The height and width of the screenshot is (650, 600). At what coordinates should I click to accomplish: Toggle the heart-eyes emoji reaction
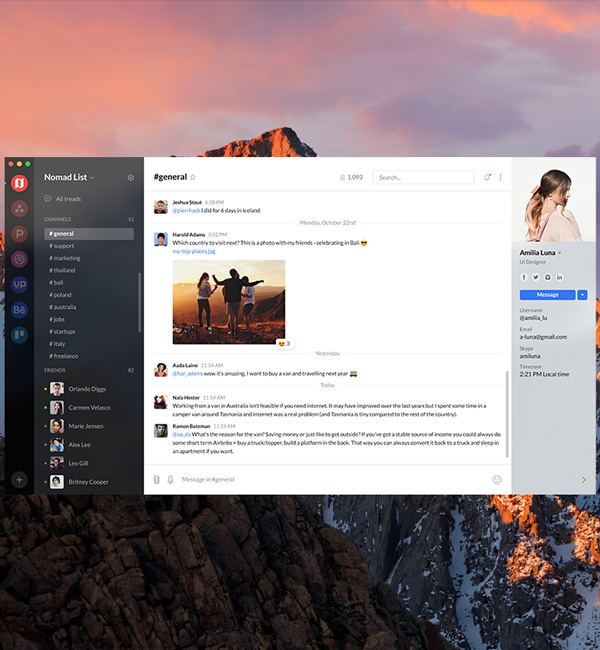coord(283,343)
